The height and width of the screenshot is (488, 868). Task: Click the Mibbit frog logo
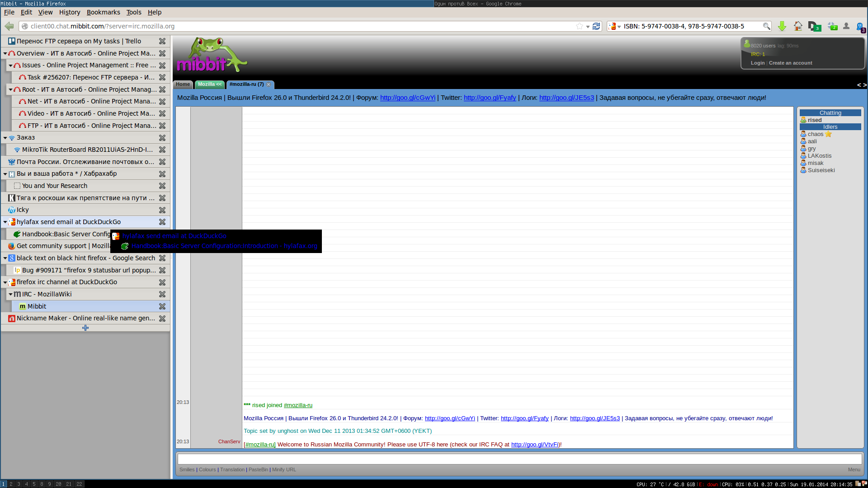click(x=211, y=55)
